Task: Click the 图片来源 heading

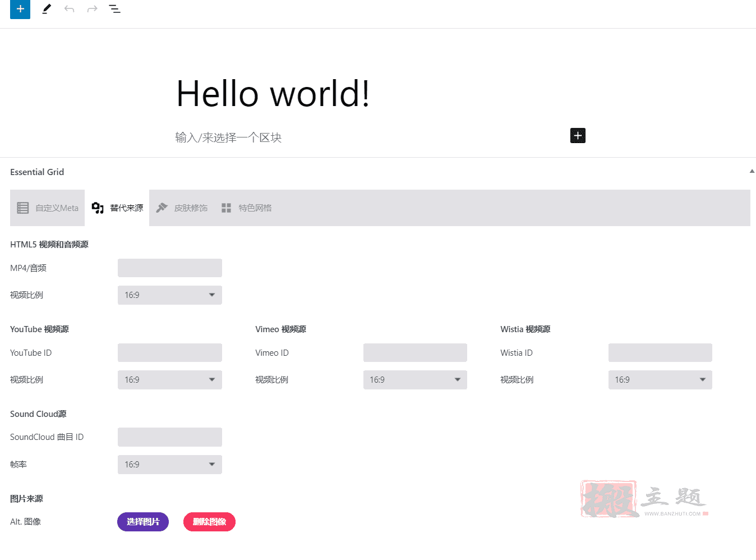Action: coord(26,498)
